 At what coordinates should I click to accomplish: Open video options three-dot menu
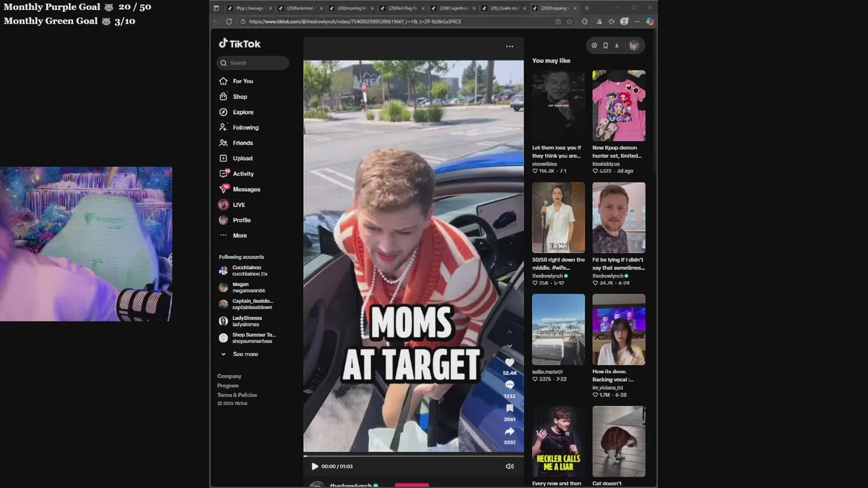point(509,46)
